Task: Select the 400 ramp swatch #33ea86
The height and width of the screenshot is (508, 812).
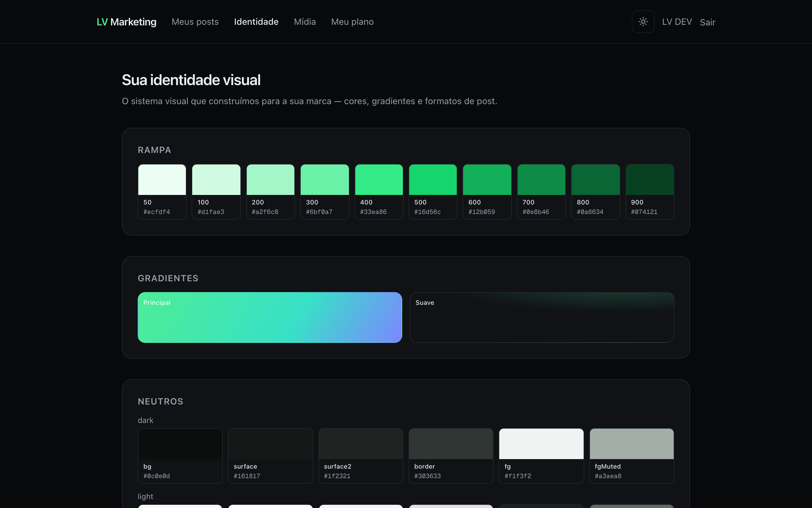Action: coord(379,192)
